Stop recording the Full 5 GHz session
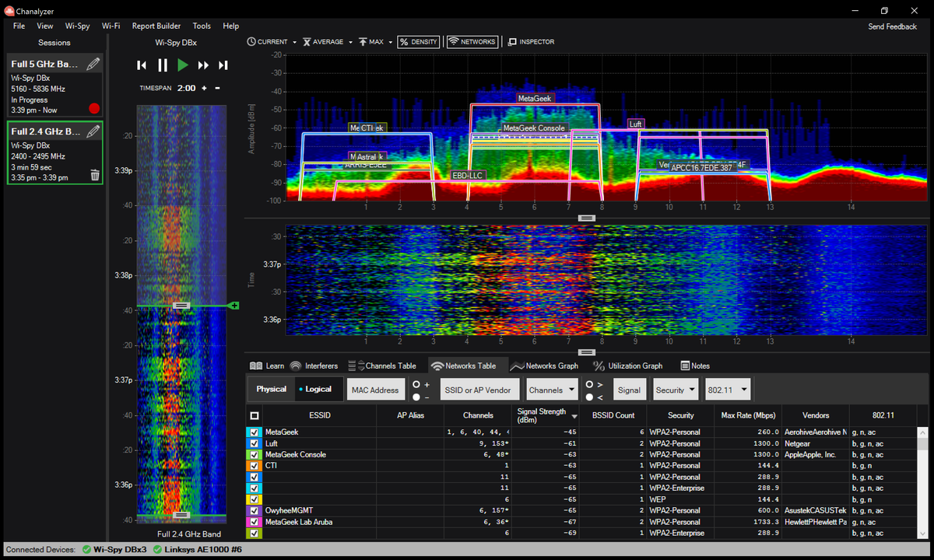The image size is (934, 560). click(x=94, y=109)
